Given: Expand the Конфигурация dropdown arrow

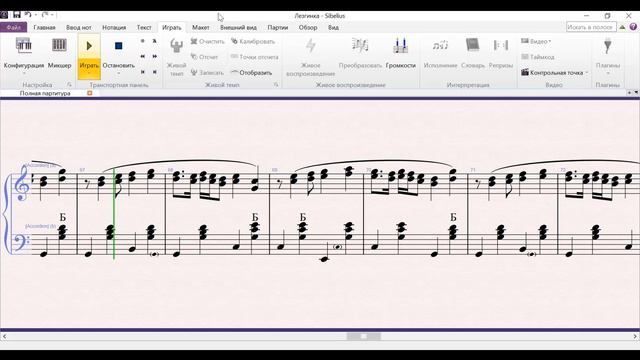Looking at the screenshot, I should pyautogui.click(x=24, y=73).
